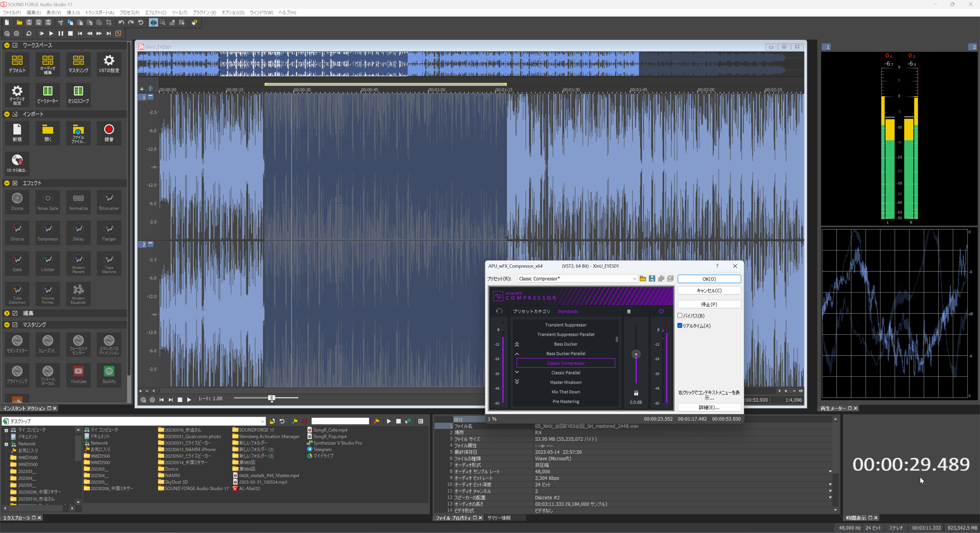Open the Process (プロセス) menu
This screenshot has width=980, height=533.
(129, 13)
